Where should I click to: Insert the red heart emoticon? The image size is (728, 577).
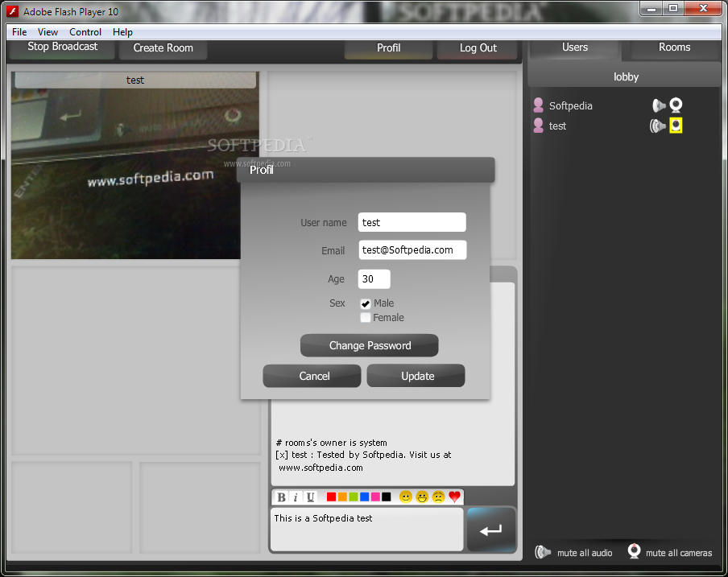pyautogui.click(x=454, y=497)
